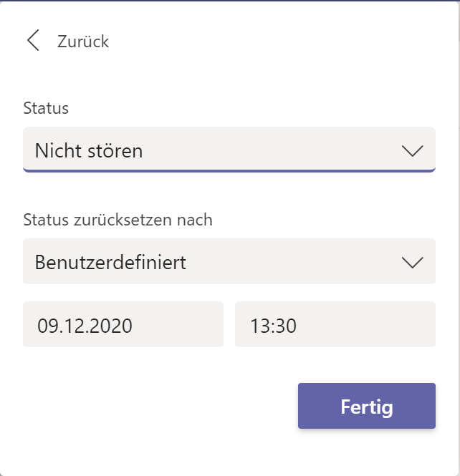Open the Benutzerdefiniert reset duration dropdown

(229, 261)
